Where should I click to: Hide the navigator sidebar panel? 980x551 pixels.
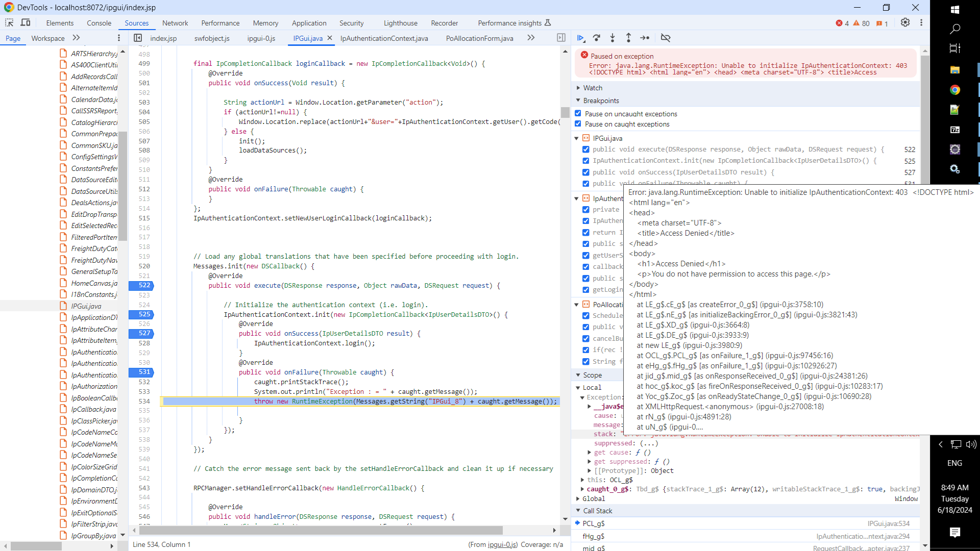coord(138,38)
